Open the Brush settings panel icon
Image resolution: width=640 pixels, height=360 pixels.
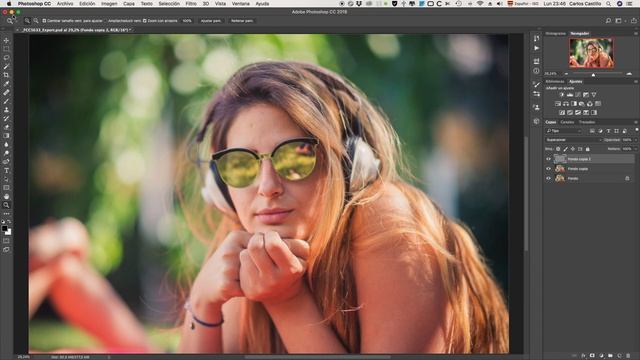(536, 84)
